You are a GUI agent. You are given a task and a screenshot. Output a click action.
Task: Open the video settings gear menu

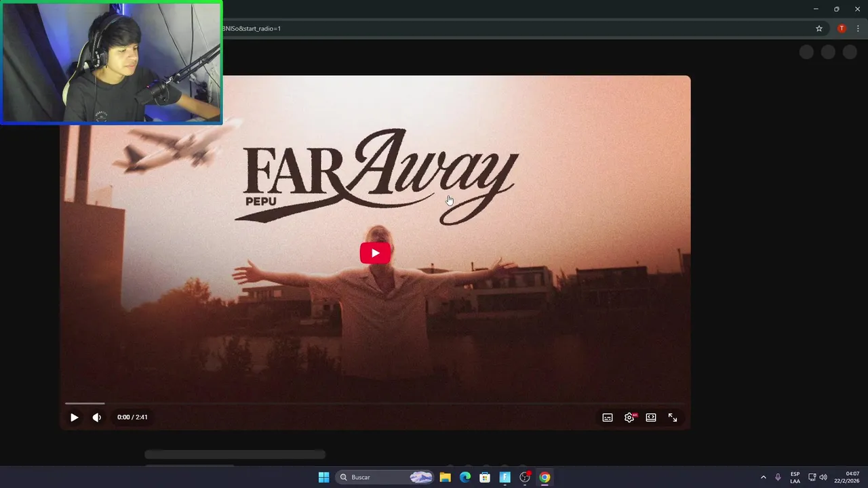629,418
